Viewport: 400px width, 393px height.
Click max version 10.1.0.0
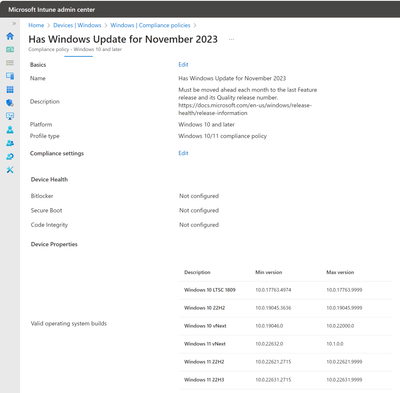(x=335, y=344)
